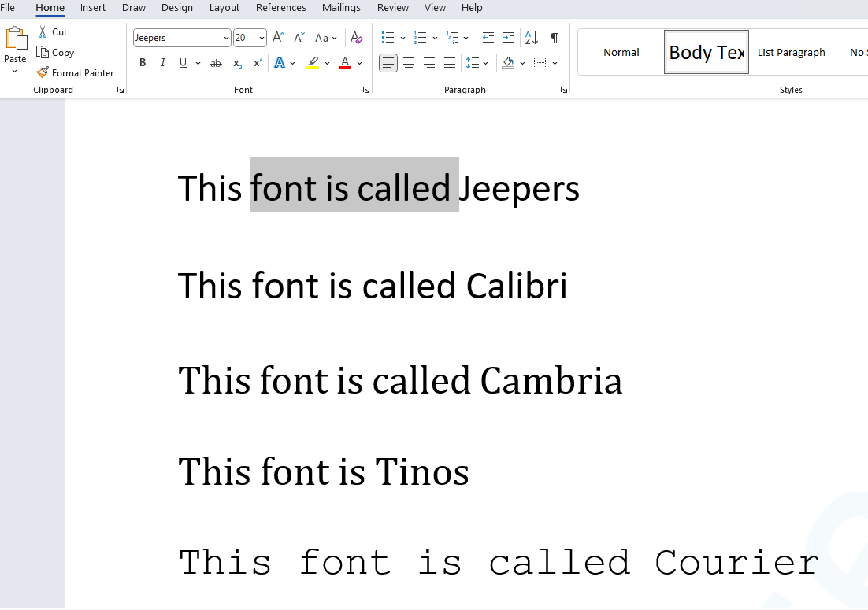Open the font color picker arrow
Viewport: 868px width, 610px height.
click(x=359, y=63)
